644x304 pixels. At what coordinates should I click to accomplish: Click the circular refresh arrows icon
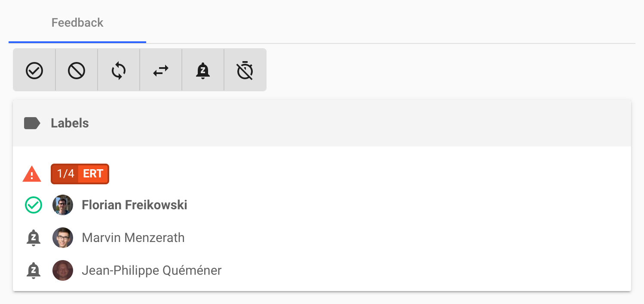[119, 70]
